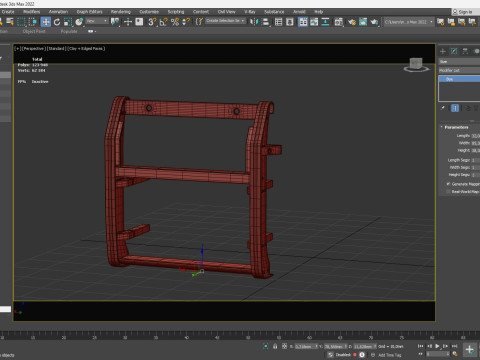
Task: Click the Standard viewport label
Action: pos(56,49)
